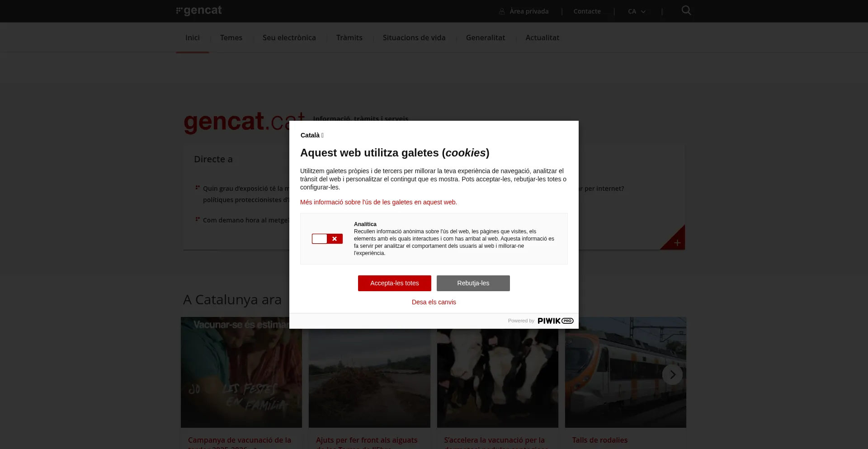Image resolution: width=868 pixels, height=449 pixels.
Task: Click the red plus corner icon
Action: (677, 243)
